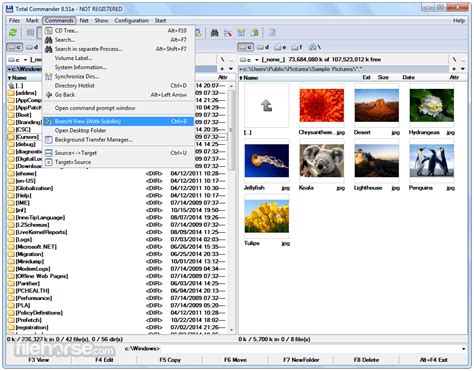Select drive c button in right panel
This screenshot has height=371, width=474.
pos(246,47)
